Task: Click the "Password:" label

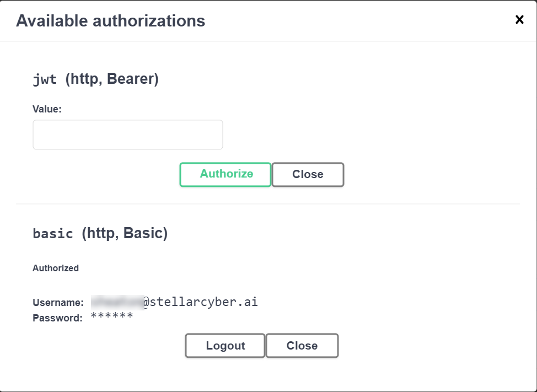Action: (57, 318)
